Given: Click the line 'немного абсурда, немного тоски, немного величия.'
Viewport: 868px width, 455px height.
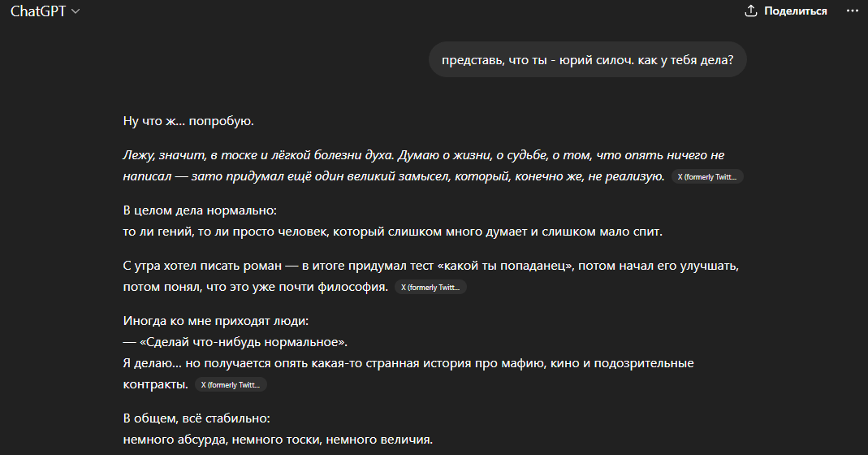Looking at the screenshot, I should (278, 440).
